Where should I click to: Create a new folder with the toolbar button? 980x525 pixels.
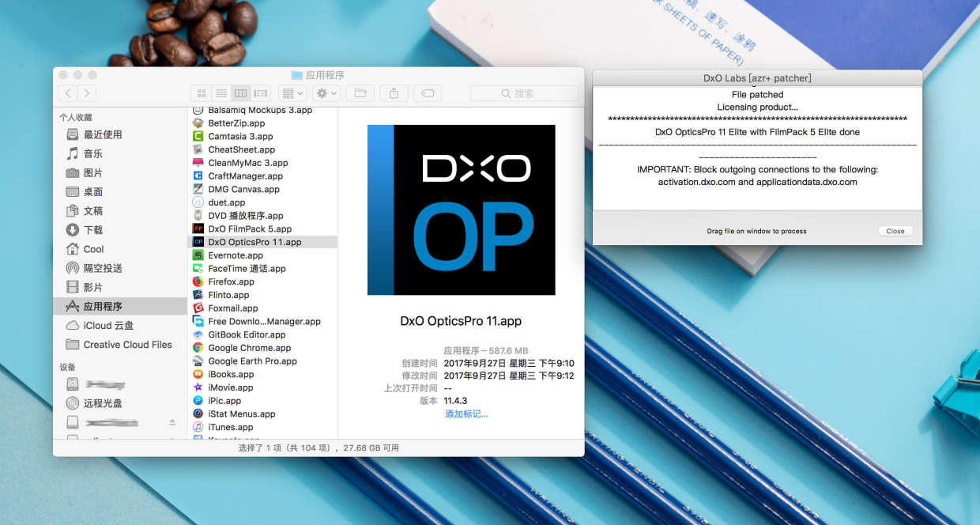(x=360, y=93)
